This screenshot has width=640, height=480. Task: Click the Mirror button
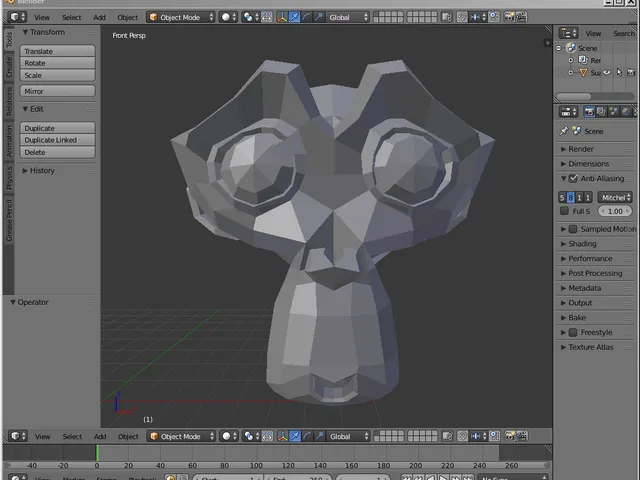point(58,91)
